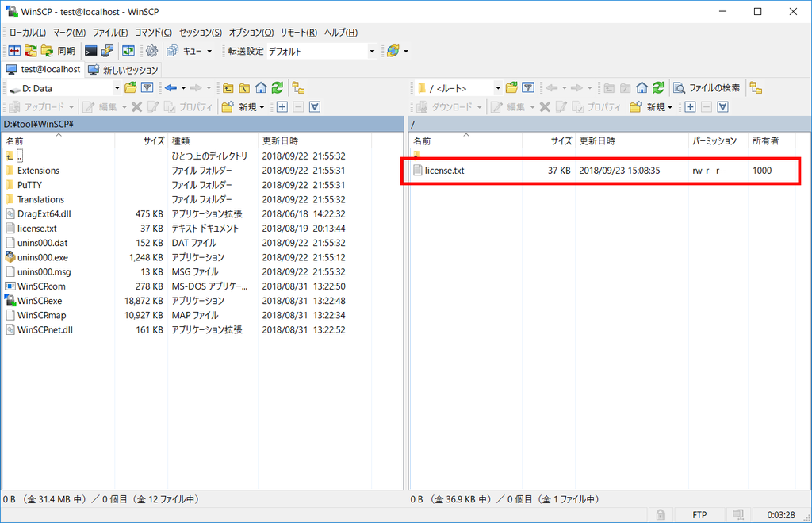
Task: Open the ヘルプ(H) menu
Action: pyautogui.click(x=341, y=32)
